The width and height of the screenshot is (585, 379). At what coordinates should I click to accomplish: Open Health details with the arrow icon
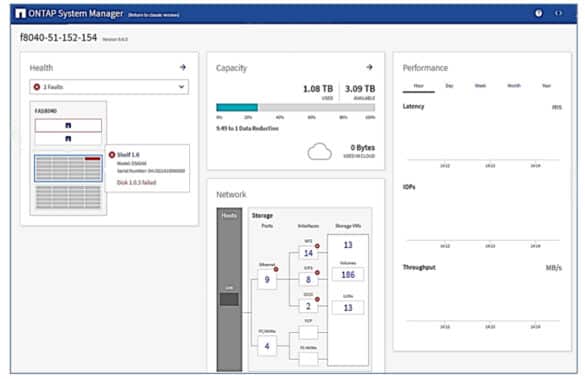pos(183,67)
